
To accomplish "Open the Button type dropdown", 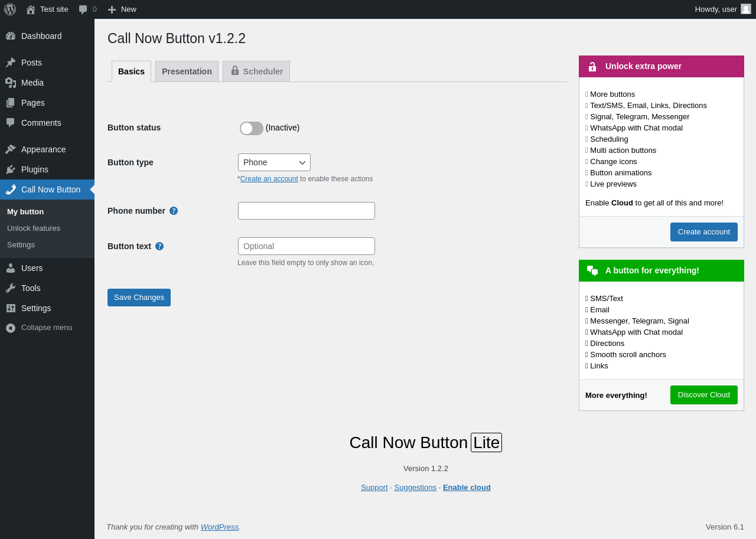I will [x=274, y=162].
